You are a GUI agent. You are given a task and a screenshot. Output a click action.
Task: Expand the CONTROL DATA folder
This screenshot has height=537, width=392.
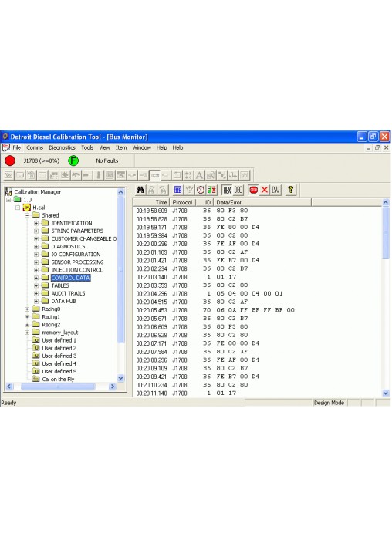[36, 278]
